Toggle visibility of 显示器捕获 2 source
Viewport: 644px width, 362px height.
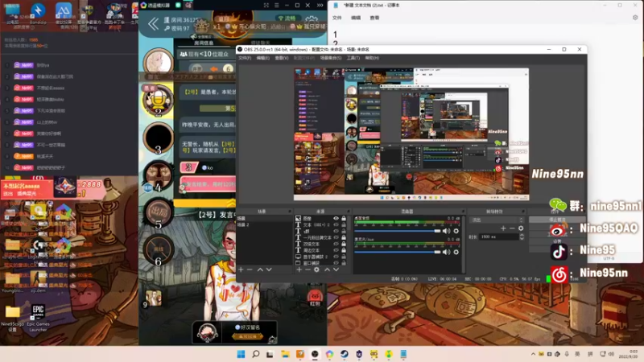coord(336,257)
